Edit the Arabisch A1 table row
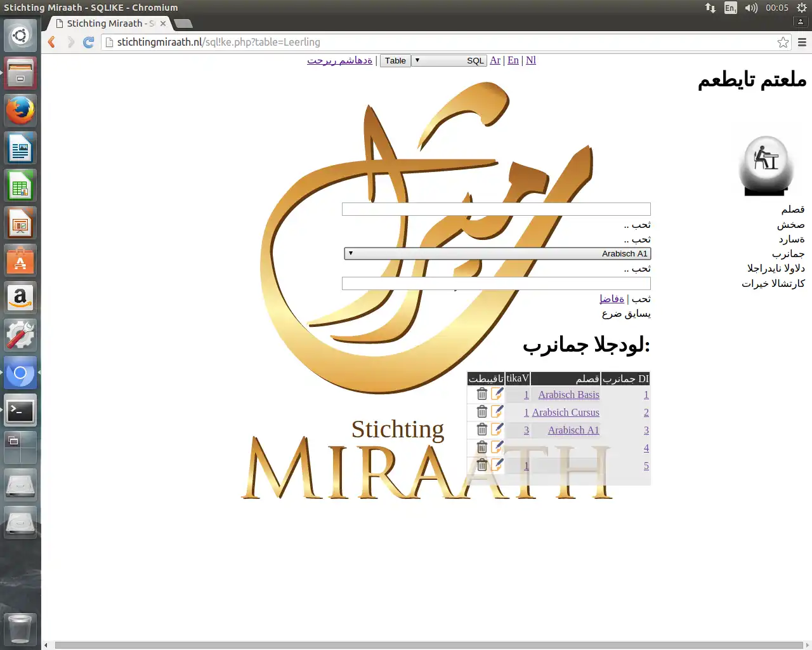812x650 pixels. (x=497, y=430)
